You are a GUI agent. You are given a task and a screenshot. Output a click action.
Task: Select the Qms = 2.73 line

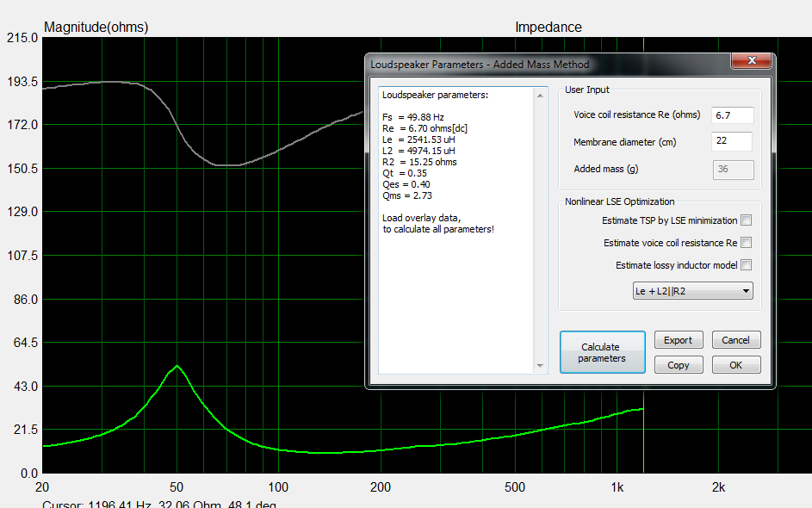[x=407, y=195]
